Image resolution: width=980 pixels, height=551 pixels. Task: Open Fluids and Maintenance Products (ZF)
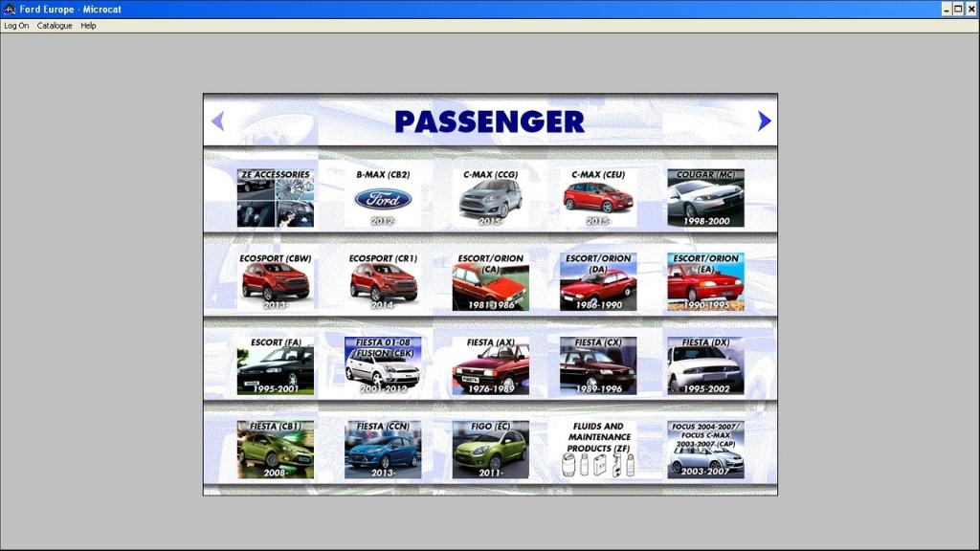(598, 450)
